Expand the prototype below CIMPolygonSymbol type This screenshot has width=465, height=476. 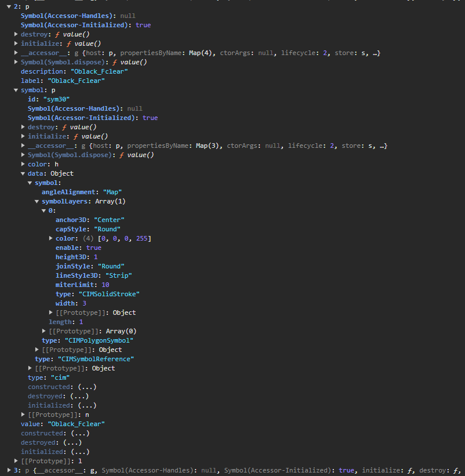pyautogui.click(x=37, y=350)
